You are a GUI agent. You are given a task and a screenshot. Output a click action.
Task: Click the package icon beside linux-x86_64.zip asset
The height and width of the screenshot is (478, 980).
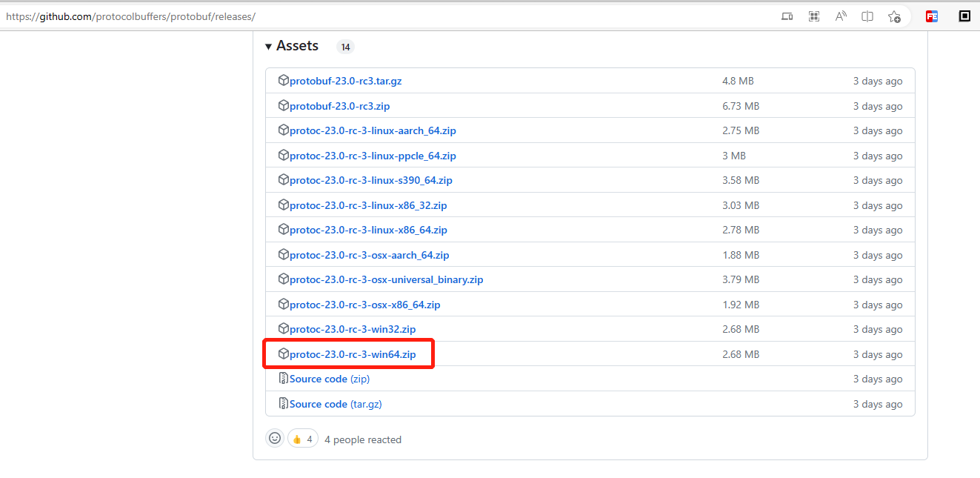[283, 230]
